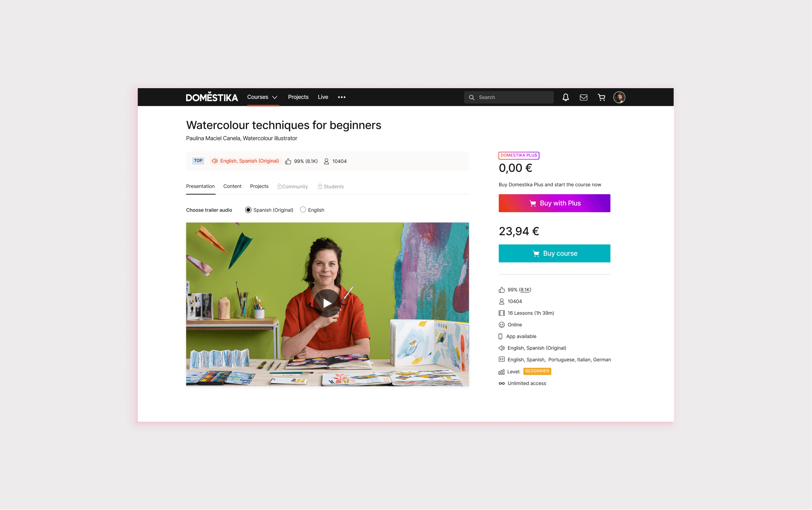Open the notifications bell icon
The width and height of the screenshot is (812, 510).
pyautogui.click(x=565, y=98)
